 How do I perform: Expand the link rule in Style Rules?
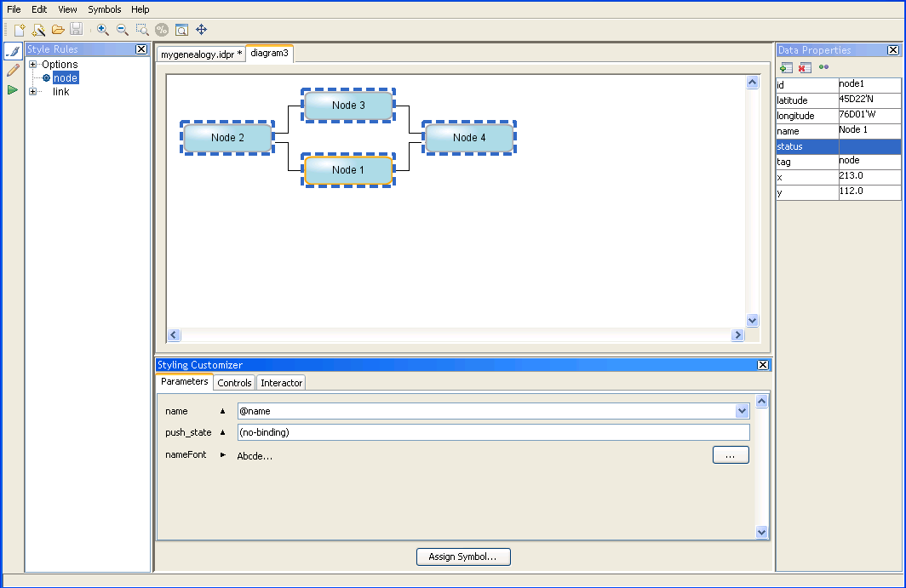[x=33, y=92]
